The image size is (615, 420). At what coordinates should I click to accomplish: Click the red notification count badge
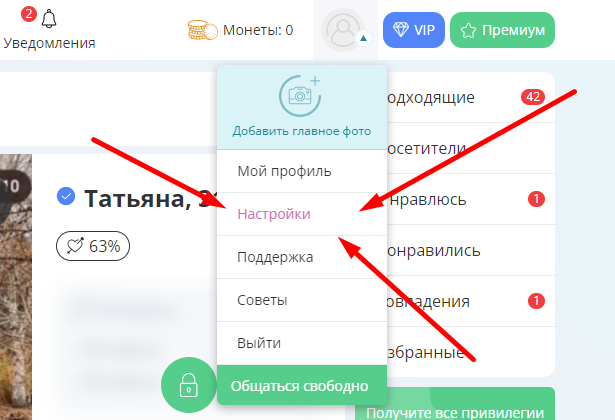(29, 15)
